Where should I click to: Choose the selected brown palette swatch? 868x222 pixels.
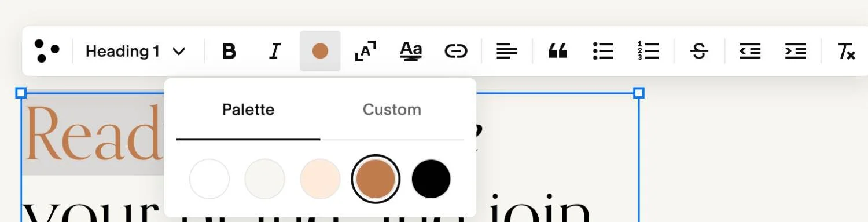pyautogui.click(x=376, y=179)
